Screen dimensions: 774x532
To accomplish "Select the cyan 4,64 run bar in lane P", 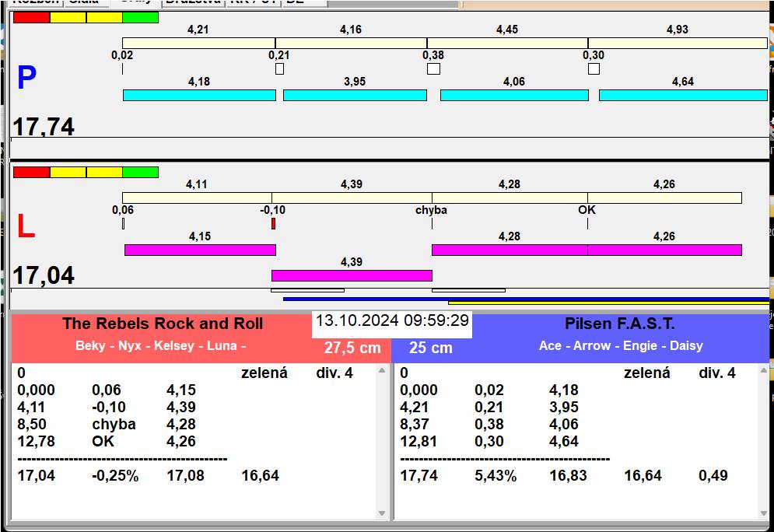I will (x=683, y=95).
